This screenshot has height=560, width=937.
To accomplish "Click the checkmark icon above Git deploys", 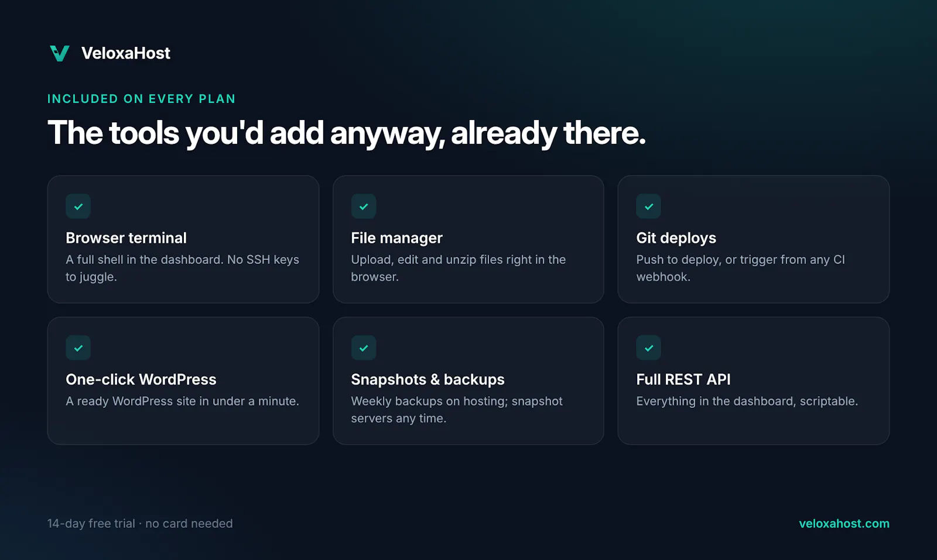I will 648,206.
